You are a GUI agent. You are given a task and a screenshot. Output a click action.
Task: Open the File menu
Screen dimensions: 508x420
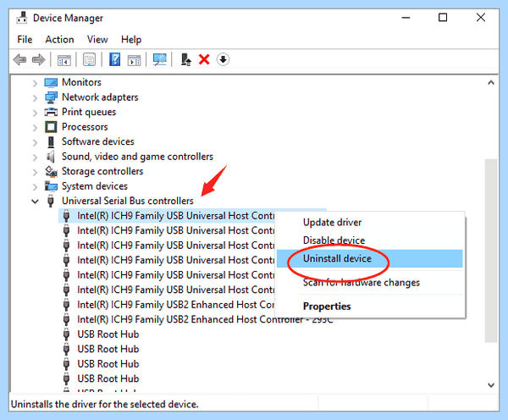point(25,40)
